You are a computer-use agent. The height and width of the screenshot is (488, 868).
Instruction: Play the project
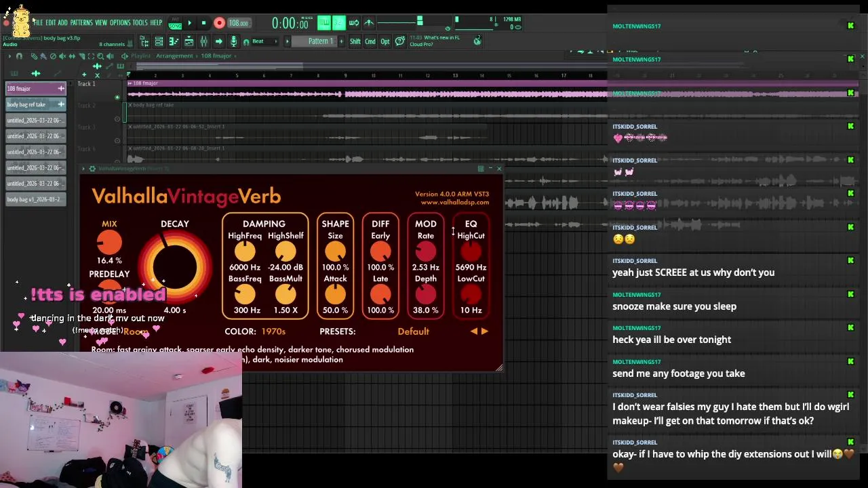tap(190, 22)
